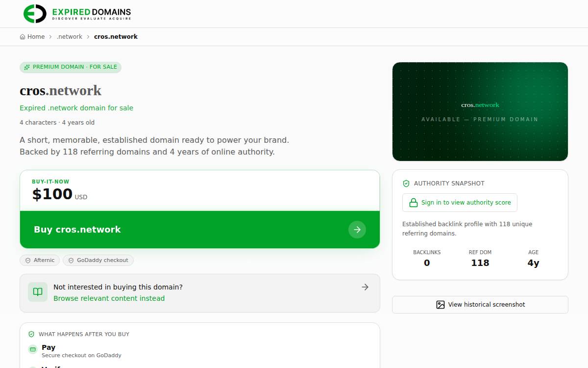Click the Backlinks value 0

(427, 263)
